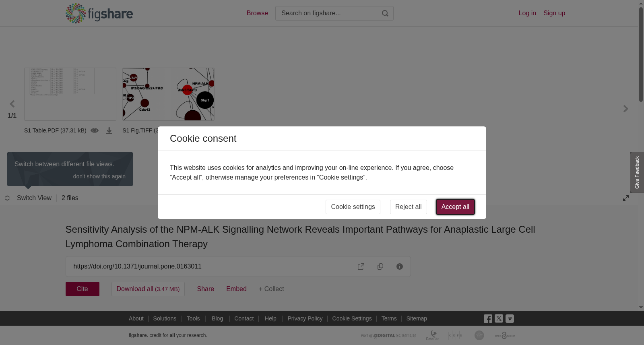Accept all cookies
644x345 pixels.
(455, 207)
